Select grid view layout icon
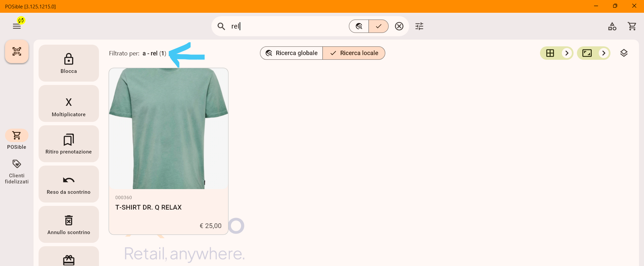Viewport: 644px width, 266px height. click(550, 53)
